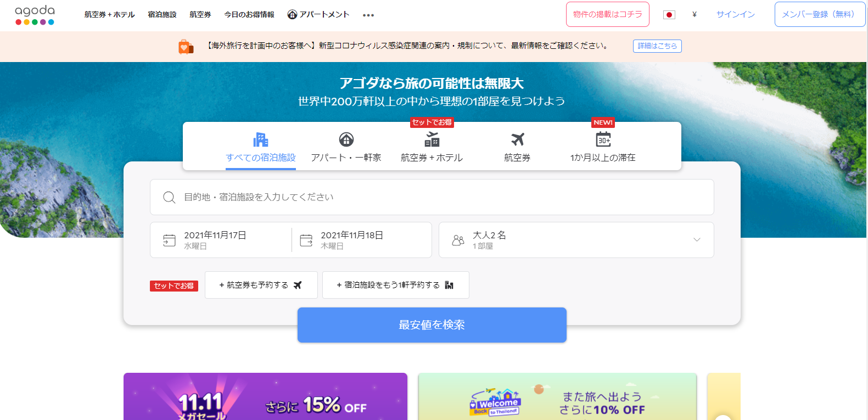Screen dimensions: 868x420
Task: Open 今日のお得情報 in top navigation
Action: tap(249, 15)
